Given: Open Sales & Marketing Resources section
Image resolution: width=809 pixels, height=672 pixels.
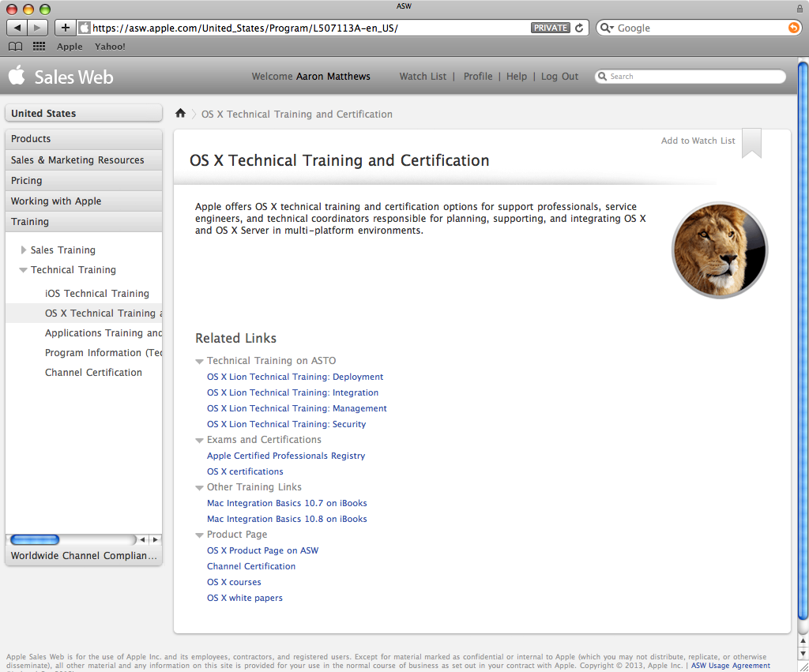Looking at the screenshot, I should point(84,160).
